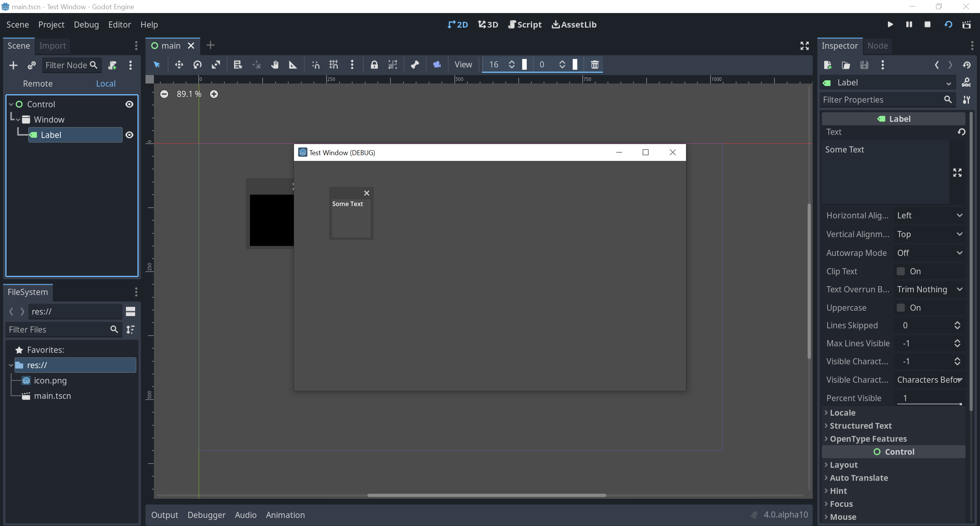The height and width of the screenshot is (526, 980).
Task: Create a new resource in the Inspector
Action: coord(828,65)
